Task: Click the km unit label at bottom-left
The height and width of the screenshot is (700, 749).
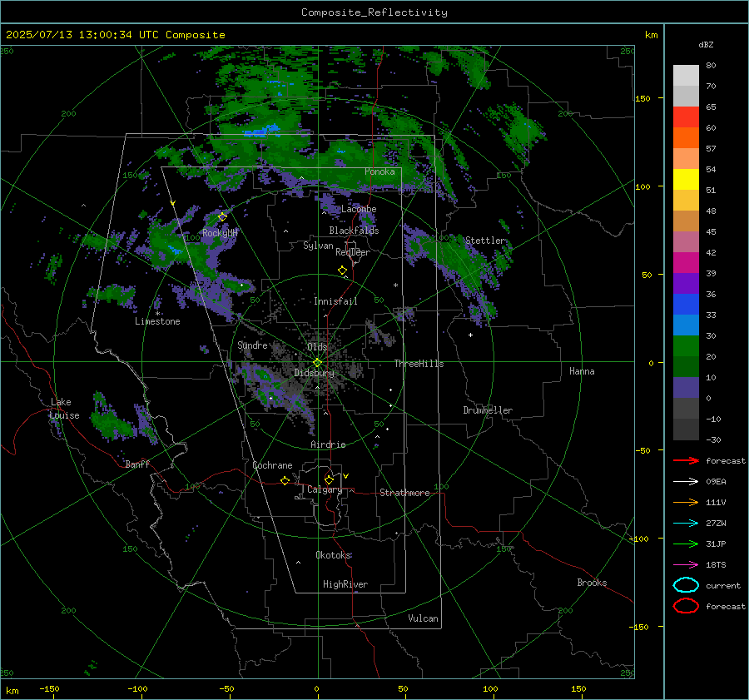Action: tap(12, 691)
